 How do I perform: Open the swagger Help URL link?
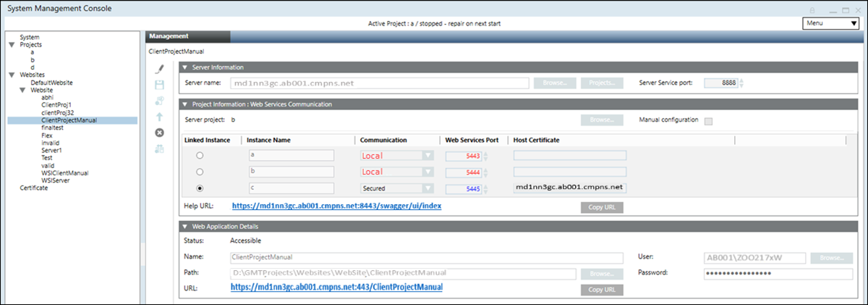[336, 206]
